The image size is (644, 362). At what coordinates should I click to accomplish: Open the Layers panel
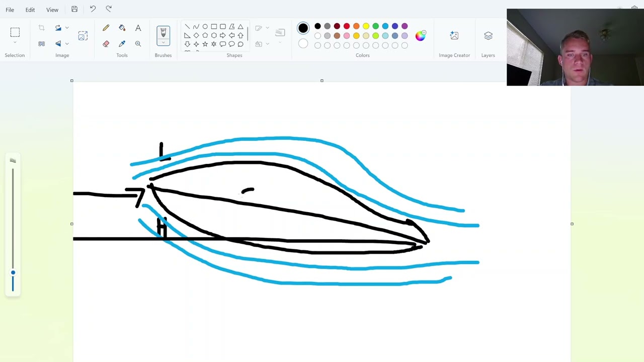pyautogui.click(x=488, y=36)
